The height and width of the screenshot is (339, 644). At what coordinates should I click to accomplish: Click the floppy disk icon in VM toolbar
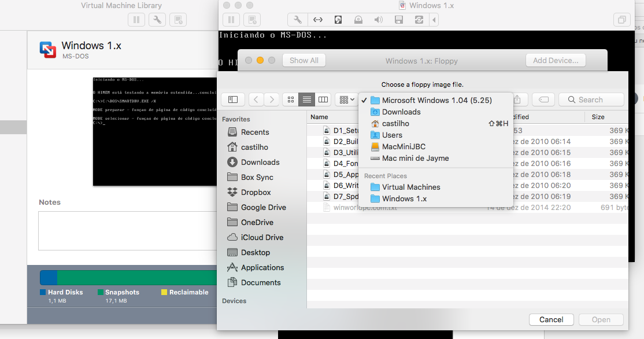click(x=398, y=20)
